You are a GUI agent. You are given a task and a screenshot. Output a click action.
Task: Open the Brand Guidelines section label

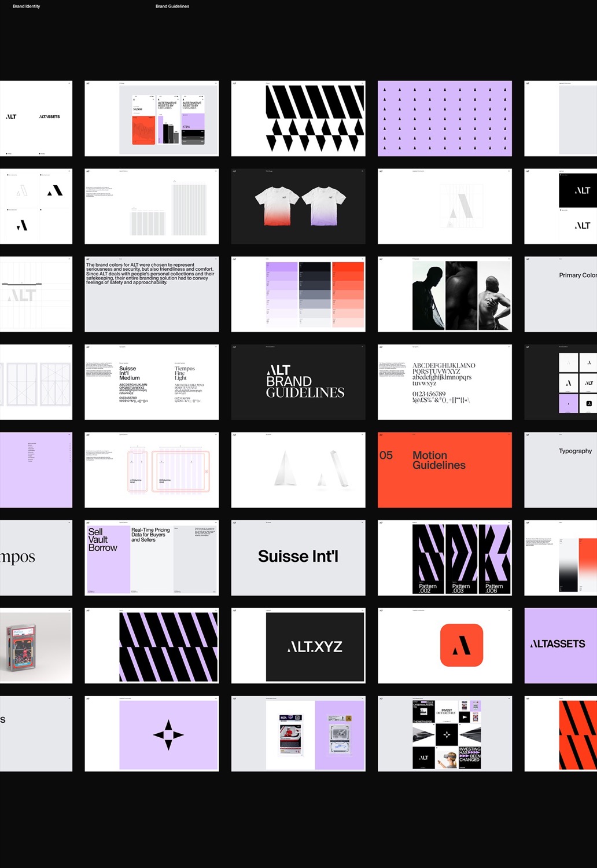pos(172,6)
